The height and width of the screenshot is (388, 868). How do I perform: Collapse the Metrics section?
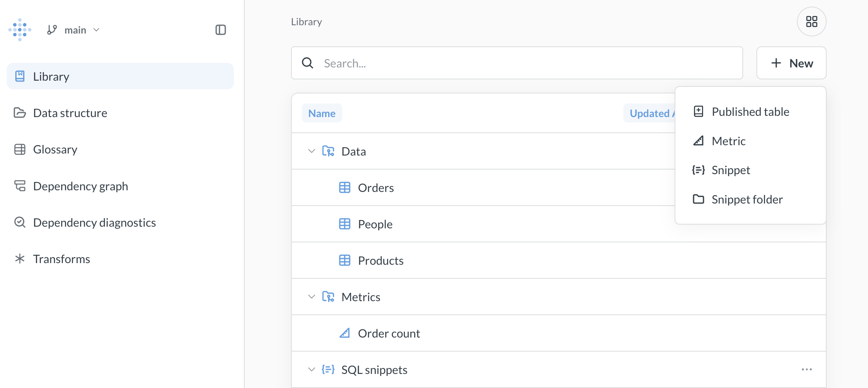pyautogui.click(x=311, y=297)
